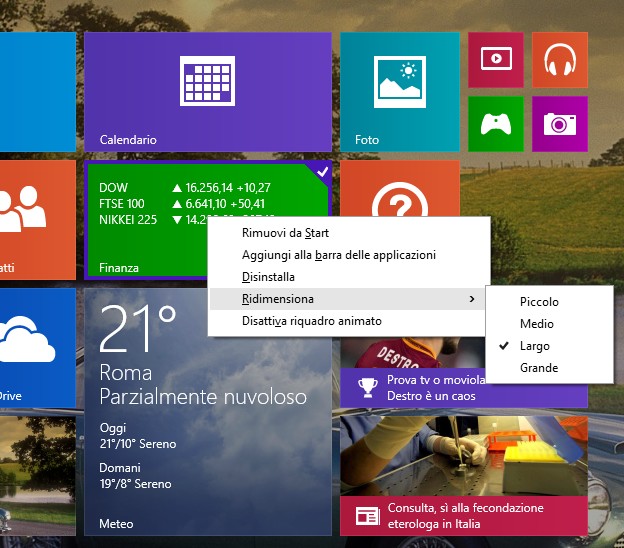Click the FTSE 100 index row

click(182, 204)
